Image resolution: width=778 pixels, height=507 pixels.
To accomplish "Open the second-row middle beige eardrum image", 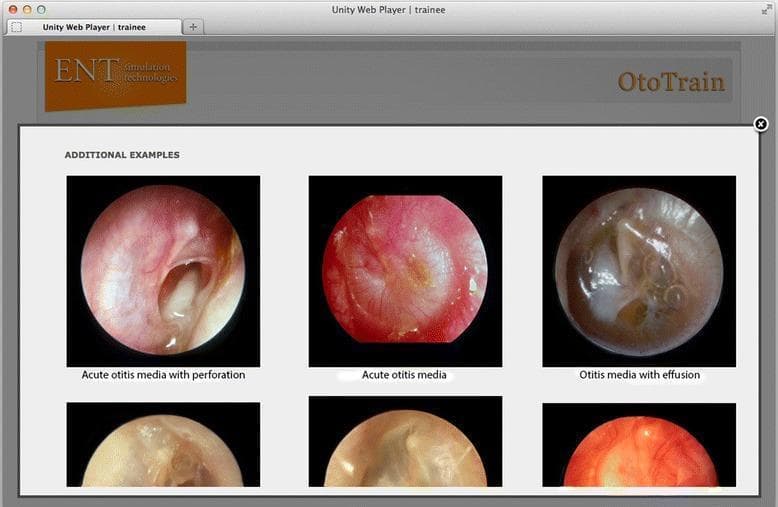I will [405, 441].
